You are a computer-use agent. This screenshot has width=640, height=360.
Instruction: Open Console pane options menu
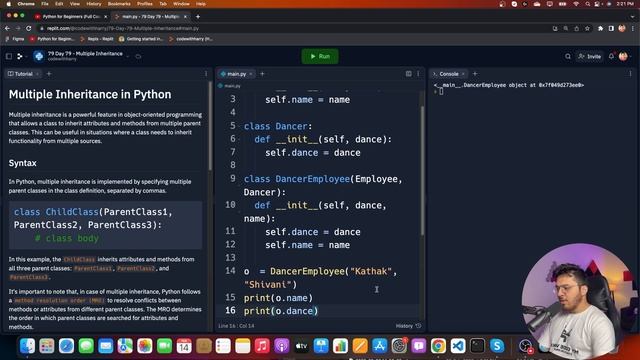[630, 74]
